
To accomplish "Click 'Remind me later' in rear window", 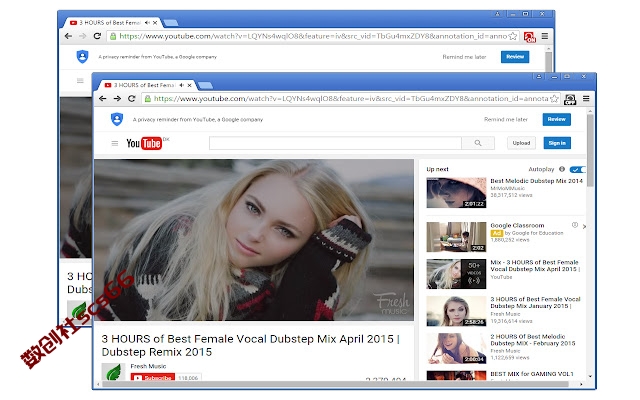I will (x=464, y=57).
